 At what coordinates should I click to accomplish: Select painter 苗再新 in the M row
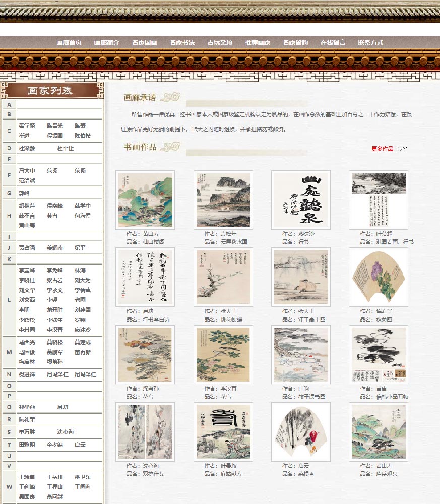coord(83,352)
